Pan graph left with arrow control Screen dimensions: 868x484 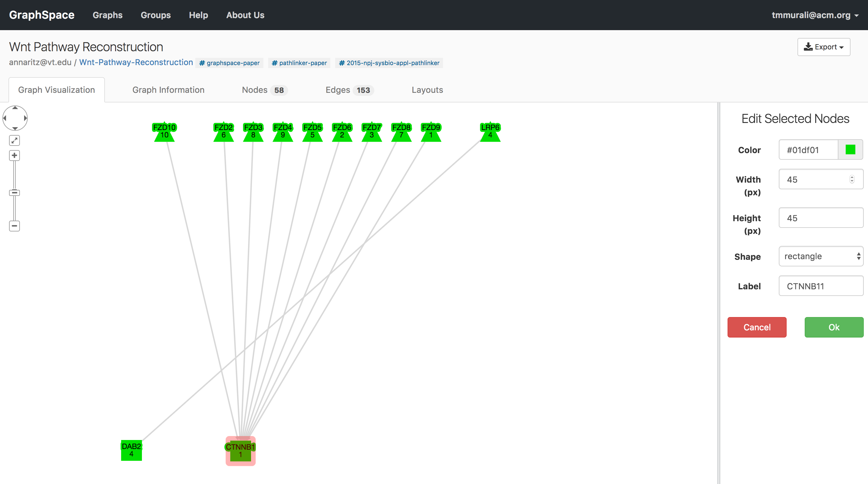coord(5,118)
